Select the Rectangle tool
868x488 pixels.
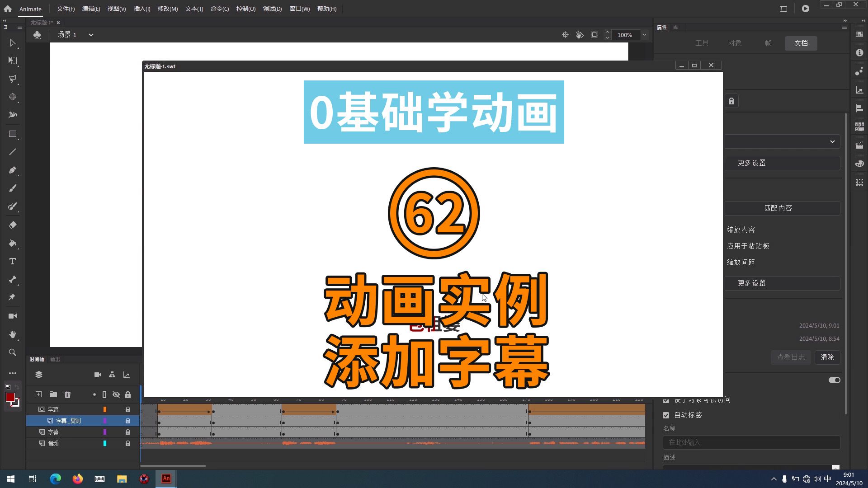[12, 134]
